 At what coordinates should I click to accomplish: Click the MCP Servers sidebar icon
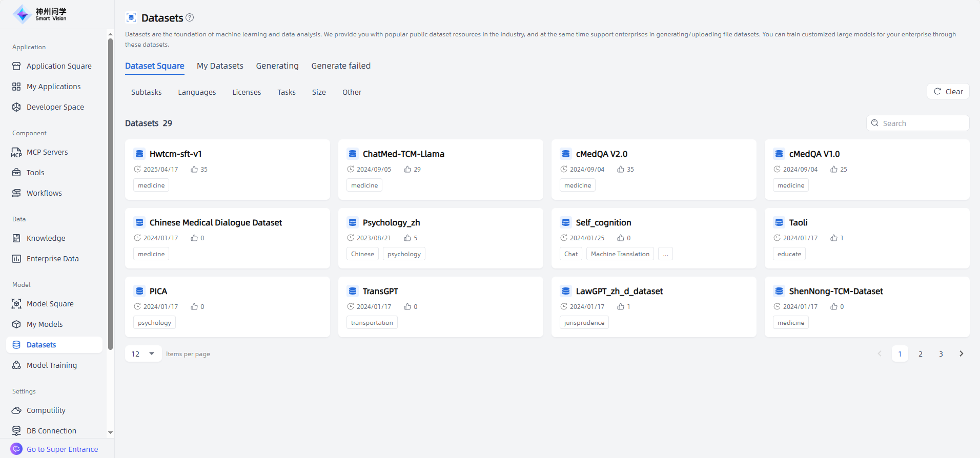[16, 152]
